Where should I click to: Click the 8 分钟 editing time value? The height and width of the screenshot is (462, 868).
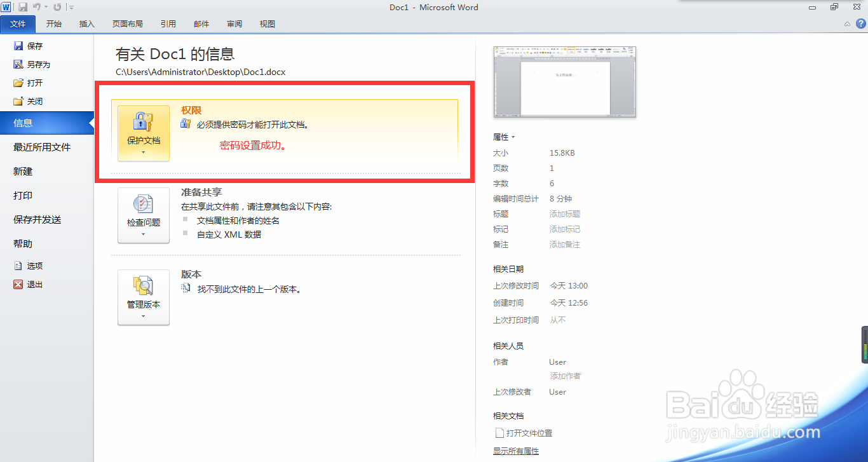point(560,199)
